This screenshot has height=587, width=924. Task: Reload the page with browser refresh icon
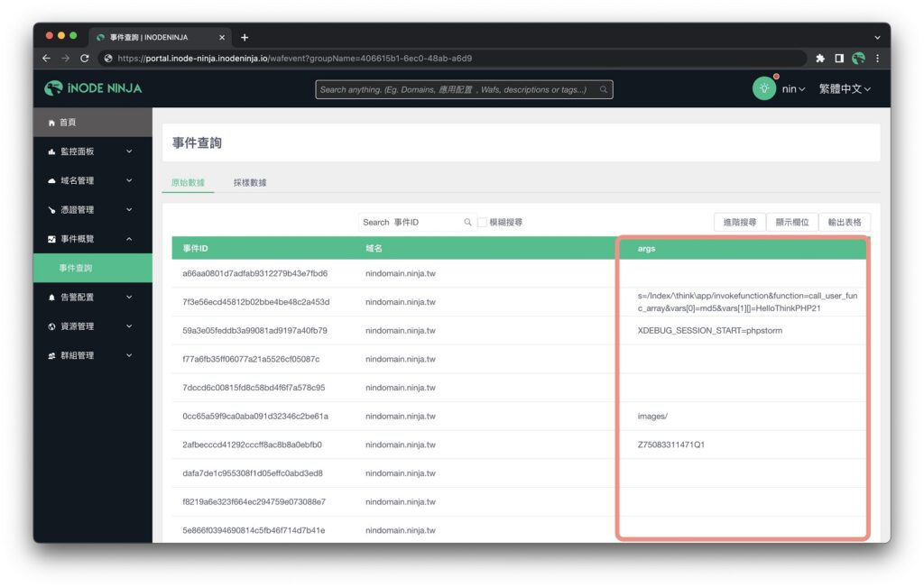click(x=85, y=59)
